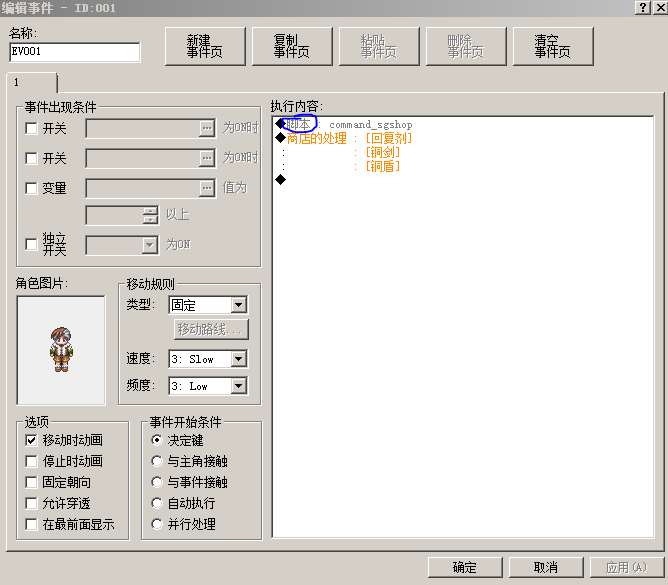Select 并行处理 start condition
This screenshot has height=585, width=668.
(157, 524)
